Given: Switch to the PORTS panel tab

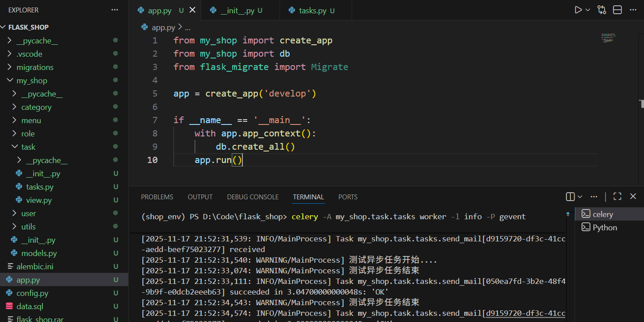Looking at the screenshot, I should point(348,197).
